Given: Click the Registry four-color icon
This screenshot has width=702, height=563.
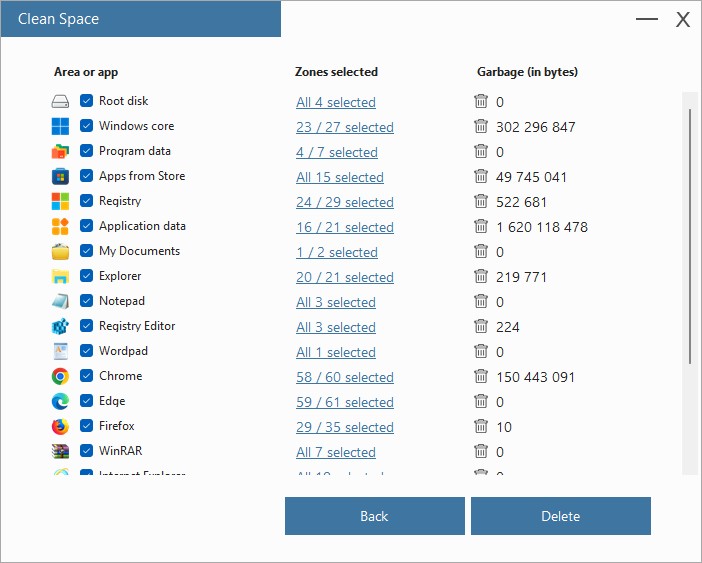Looking at the screenshot, I should 60,201.
